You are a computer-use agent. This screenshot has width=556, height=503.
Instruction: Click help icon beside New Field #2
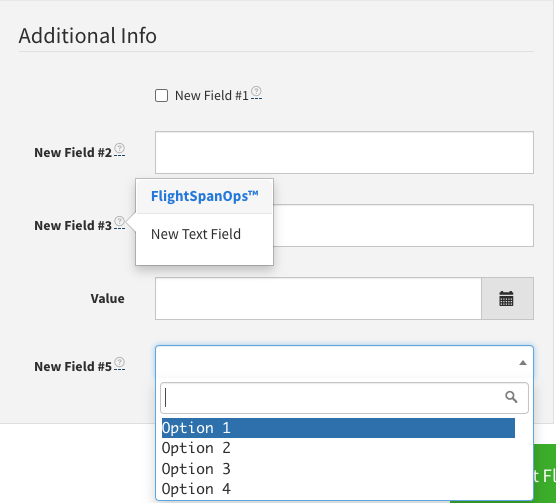pyautogui.click(x=119, y=148)
